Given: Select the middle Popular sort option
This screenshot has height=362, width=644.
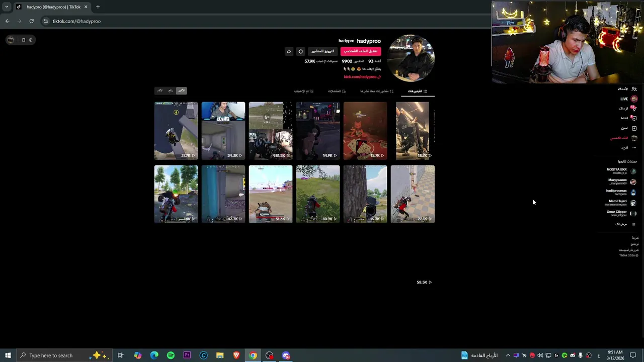Looking at the screenshot, I should tap(171, 90).
